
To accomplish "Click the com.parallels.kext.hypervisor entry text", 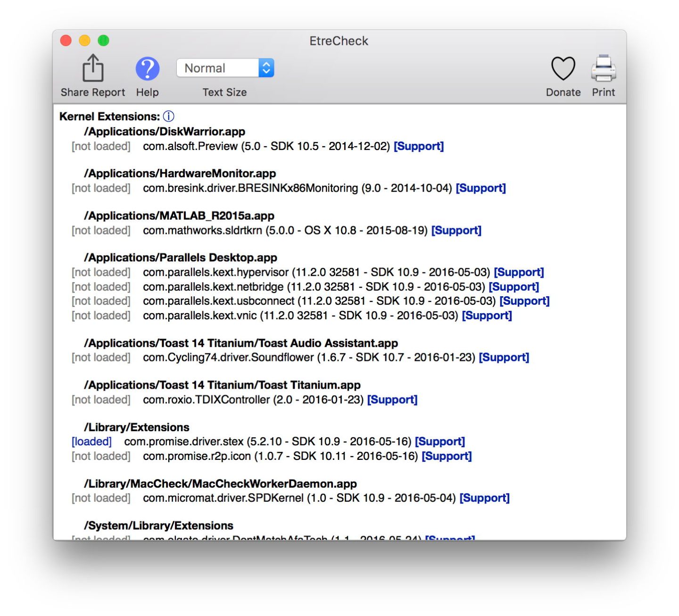I will (316, 273).
